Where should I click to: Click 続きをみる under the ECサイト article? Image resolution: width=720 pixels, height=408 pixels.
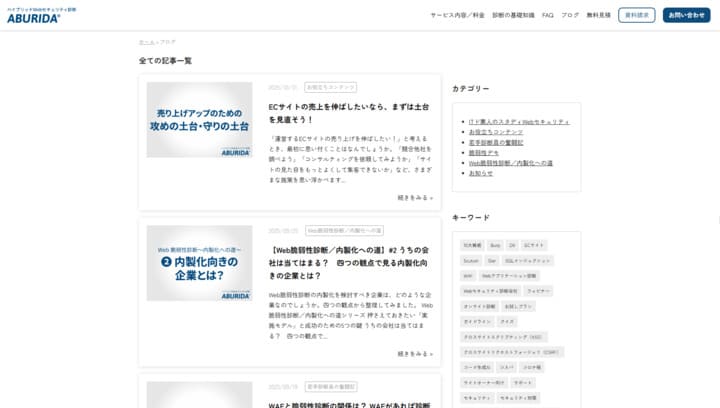click(415, 198)
